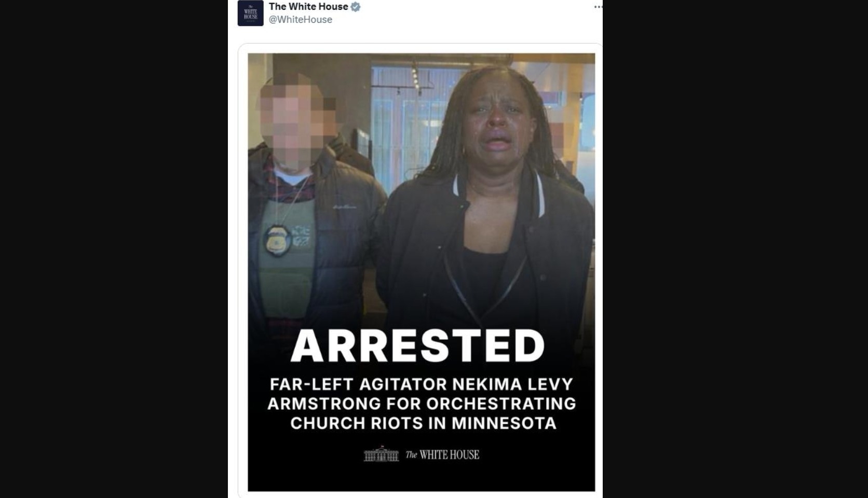Click the blue verified checkmark badge

pos(356,7)
